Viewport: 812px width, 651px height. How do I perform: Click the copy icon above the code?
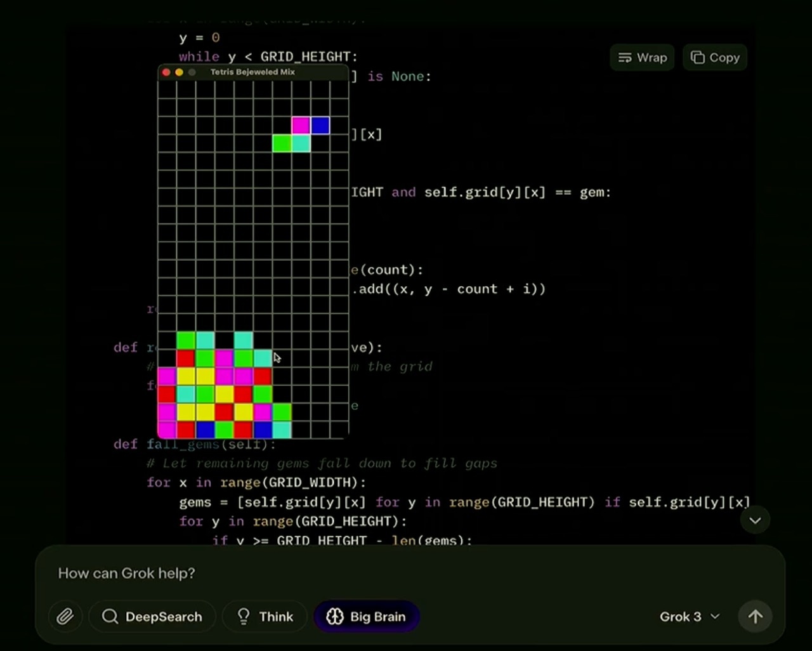(x=698, y=58)
